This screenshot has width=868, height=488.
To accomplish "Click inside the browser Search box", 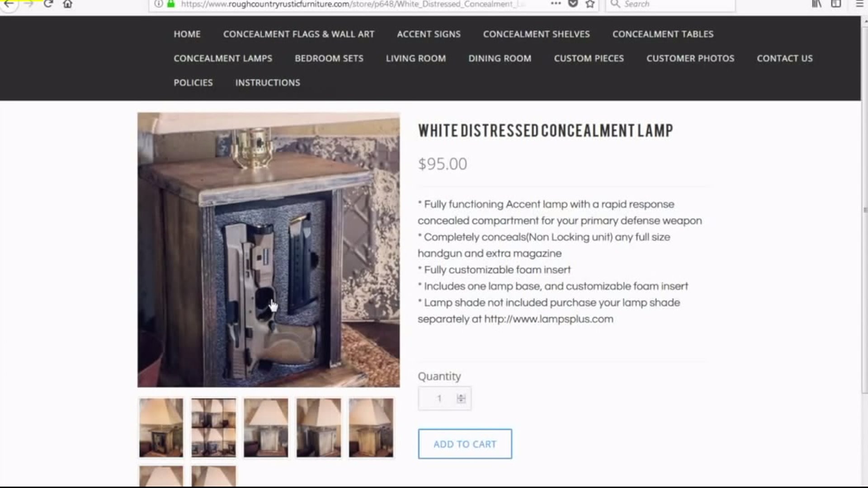I will [670, 5].
